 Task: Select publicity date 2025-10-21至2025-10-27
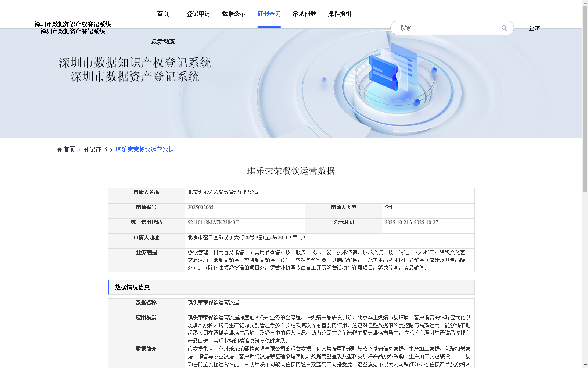(411, 222)
